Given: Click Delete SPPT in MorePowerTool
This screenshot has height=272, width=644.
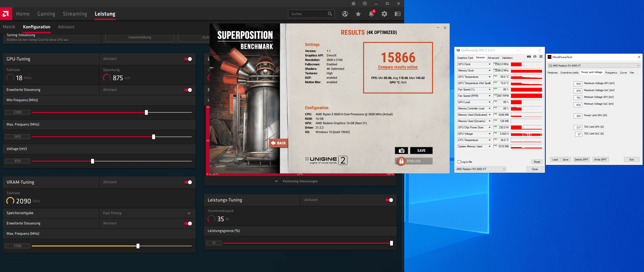Looking at the screenshot, I should coord(581,160).
